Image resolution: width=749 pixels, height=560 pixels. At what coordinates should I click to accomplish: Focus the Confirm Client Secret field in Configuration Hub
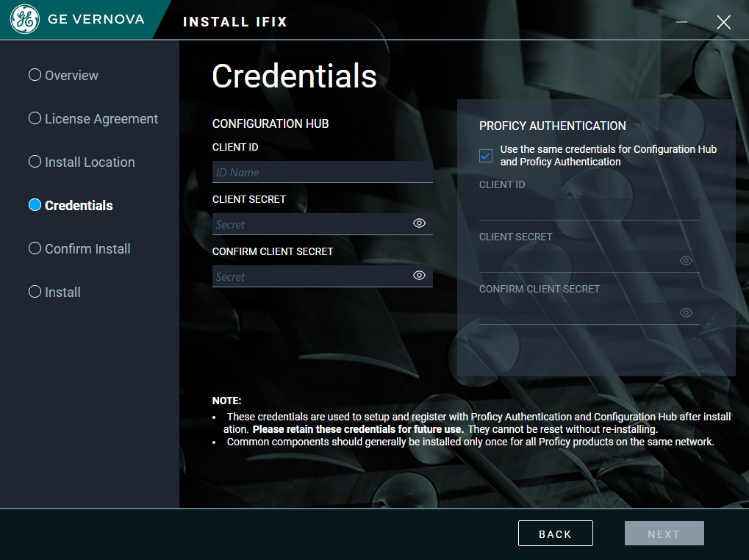(323, 276)
